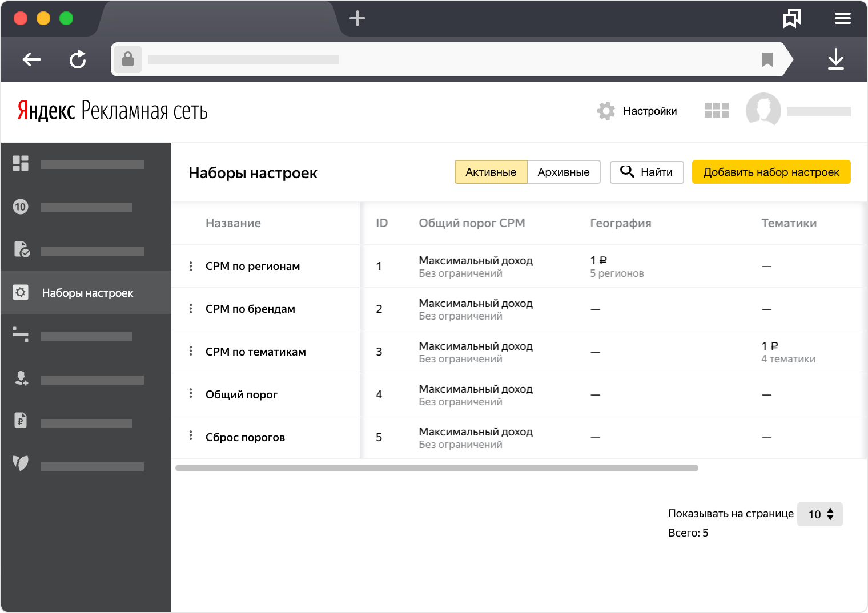The height and width of the screenshot is (613, 868).
Task: Click the horizontal table scrollbar
Action: click(x=437, y=468)
